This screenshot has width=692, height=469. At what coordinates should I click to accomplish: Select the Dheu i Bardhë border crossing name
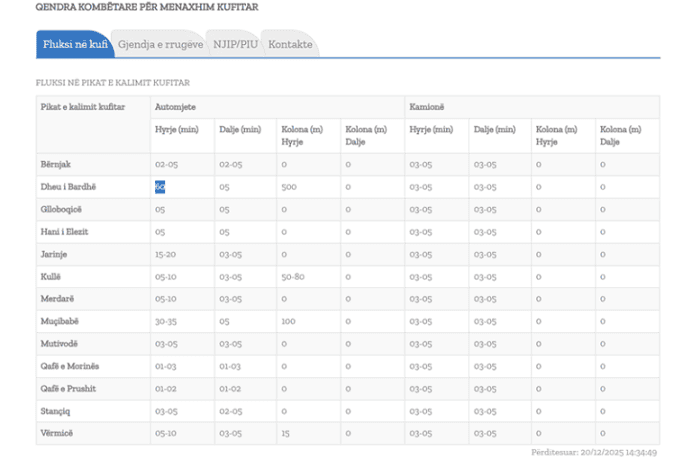click(68, 186)
